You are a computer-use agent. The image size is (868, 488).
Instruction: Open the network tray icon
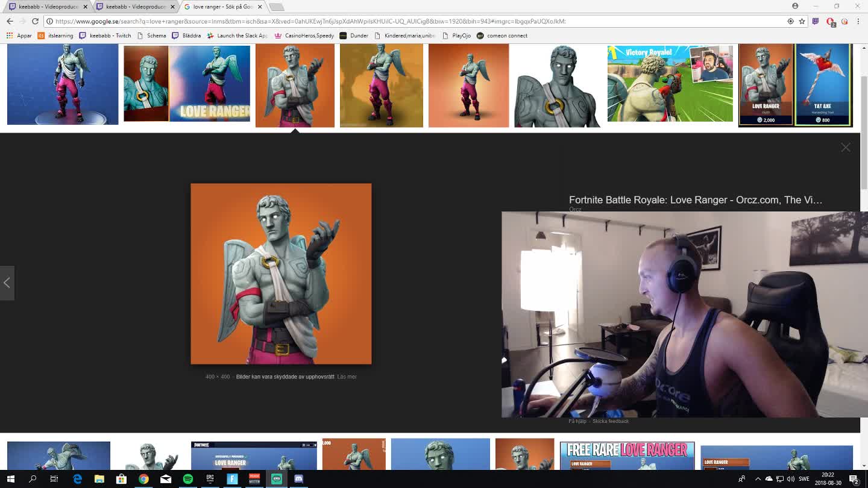(779, 479)
